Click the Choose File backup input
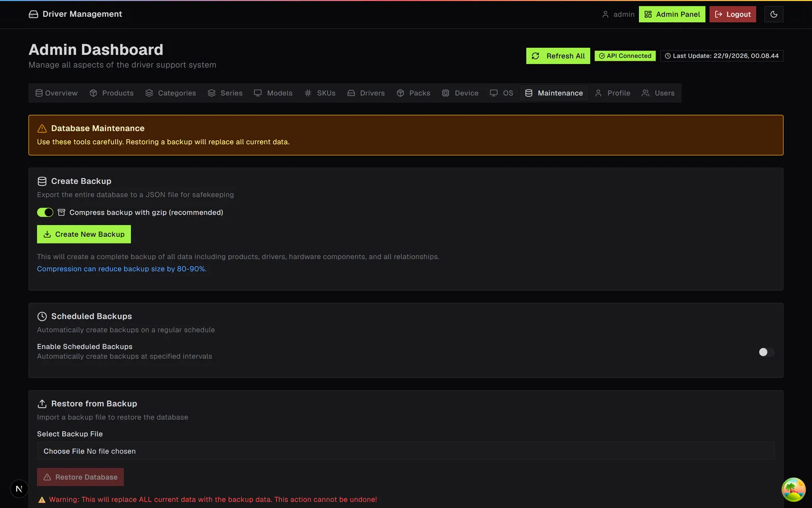The height and width of the screenshot is (508, 812). coord(406,451)
